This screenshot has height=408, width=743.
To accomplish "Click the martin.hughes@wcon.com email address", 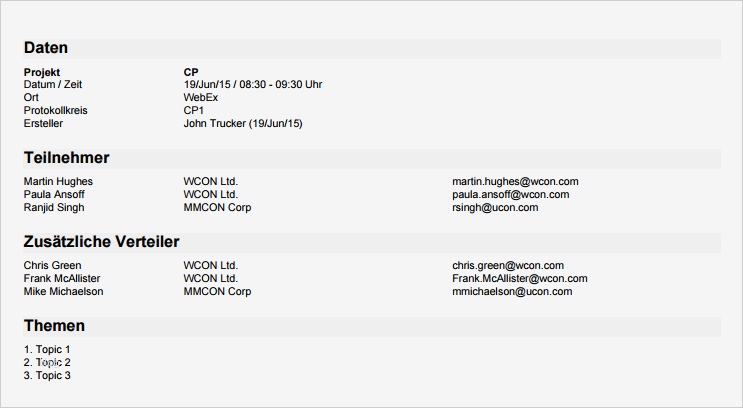I will point(515,181).
